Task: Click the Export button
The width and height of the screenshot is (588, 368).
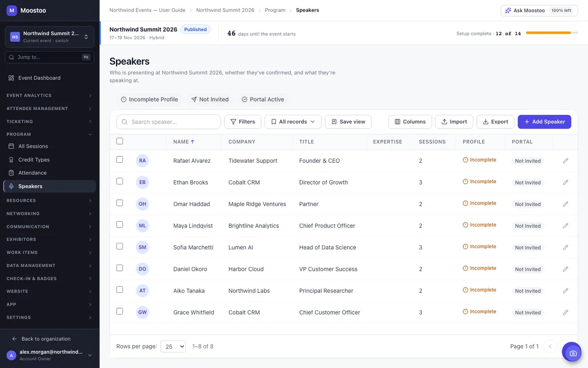Action: pos(495,122)
